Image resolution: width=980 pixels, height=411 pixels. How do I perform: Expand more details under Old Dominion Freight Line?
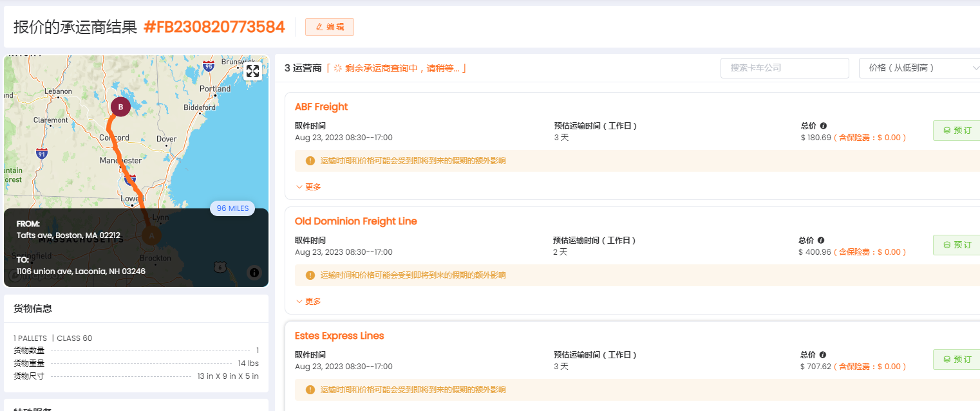308,302
